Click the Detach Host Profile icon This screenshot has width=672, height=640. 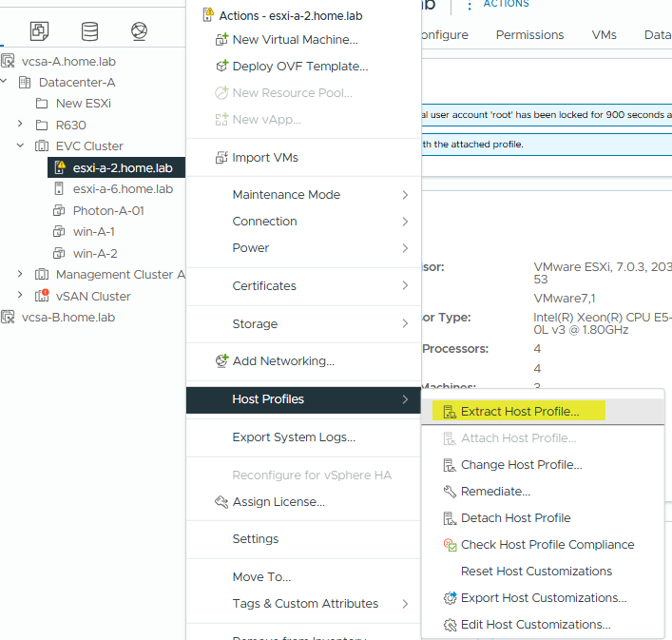pos(450,518)
